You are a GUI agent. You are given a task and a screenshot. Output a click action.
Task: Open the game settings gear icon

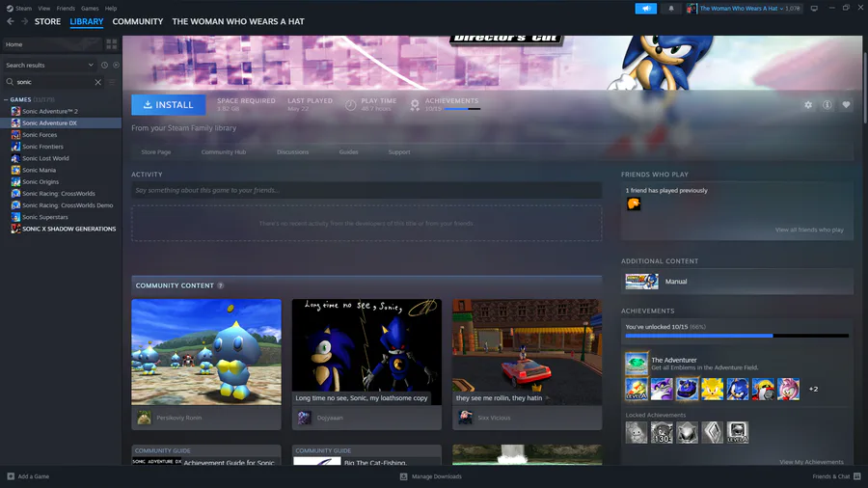pos(808,104)
